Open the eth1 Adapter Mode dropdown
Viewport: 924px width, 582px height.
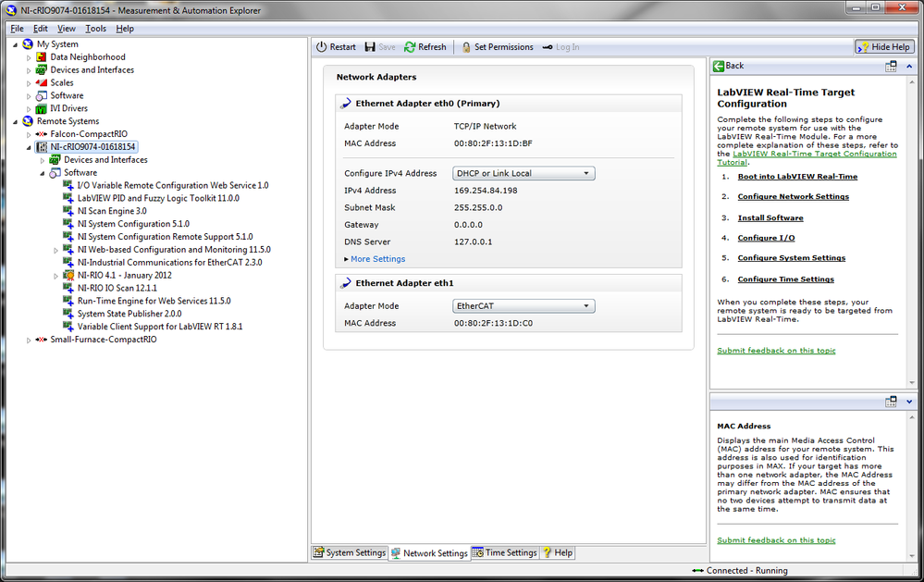click(524, 306)
